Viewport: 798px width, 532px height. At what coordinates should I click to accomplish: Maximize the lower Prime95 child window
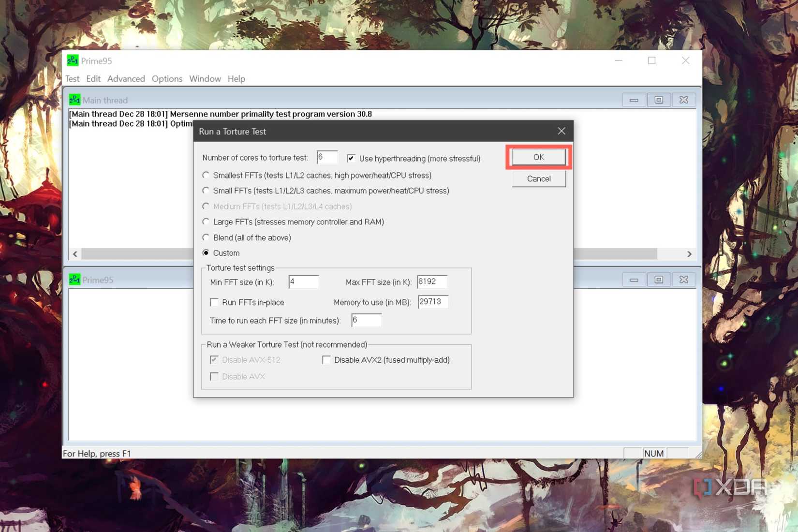coord(659,280)
